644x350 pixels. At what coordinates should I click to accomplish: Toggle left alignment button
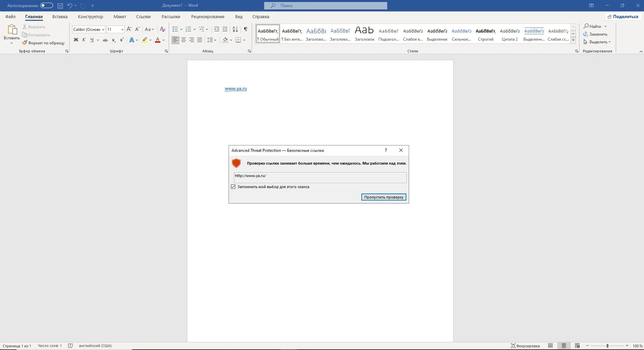pyautogui.click(x=175, y=40)
